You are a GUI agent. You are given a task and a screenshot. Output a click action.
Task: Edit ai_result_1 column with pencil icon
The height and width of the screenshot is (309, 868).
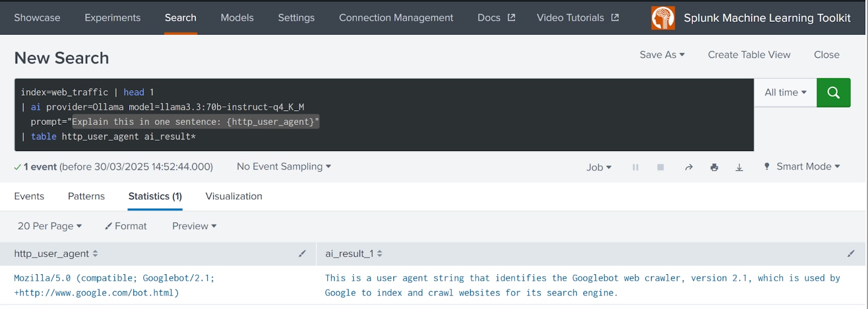pyautogui.click(x=851, y=254)
